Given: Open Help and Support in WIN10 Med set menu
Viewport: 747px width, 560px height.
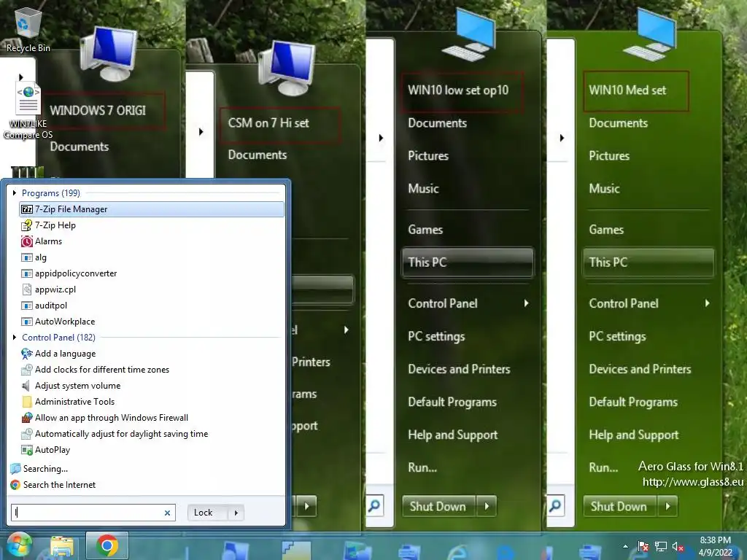Looking at the screenshot, I should pyautogui.click(x=634, y=435).
